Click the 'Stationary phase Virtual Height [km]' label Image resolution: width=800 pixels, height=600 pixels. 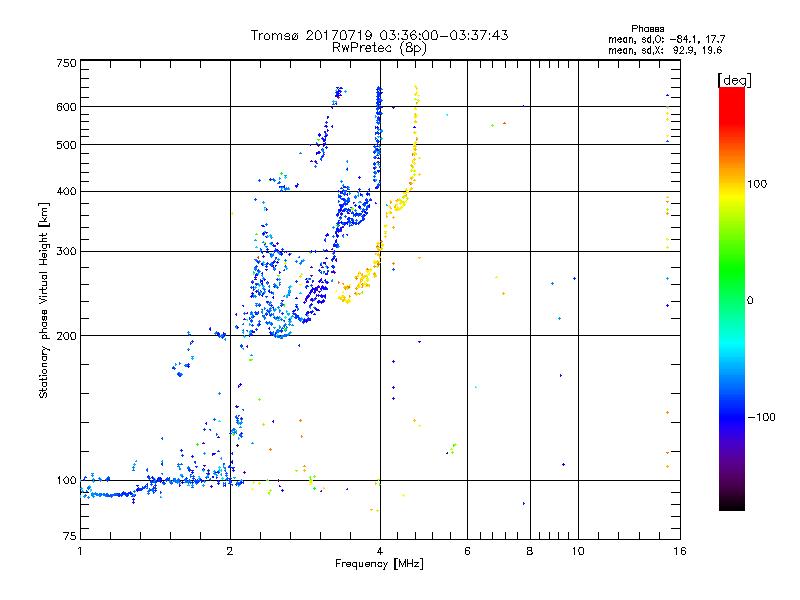pyautogui.click(x=44, y=301)
